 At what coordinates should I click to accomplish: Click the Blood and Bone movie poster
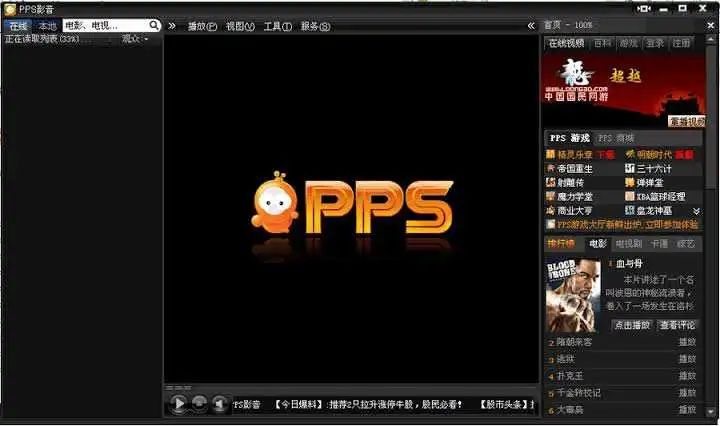[574, 295]
